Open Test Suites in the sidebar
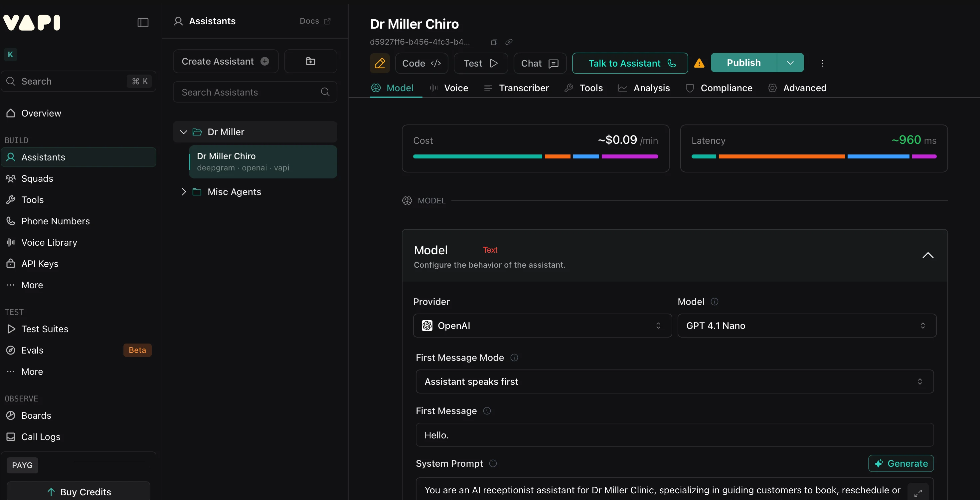The image size is (980, 500). click(79, 329)
